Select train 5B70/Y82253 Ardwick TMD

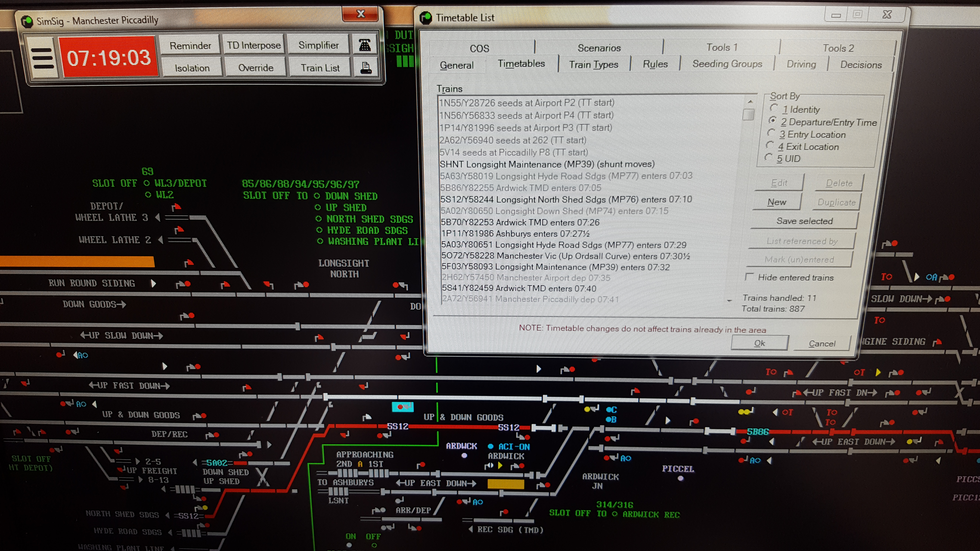(x=520, y=222)
